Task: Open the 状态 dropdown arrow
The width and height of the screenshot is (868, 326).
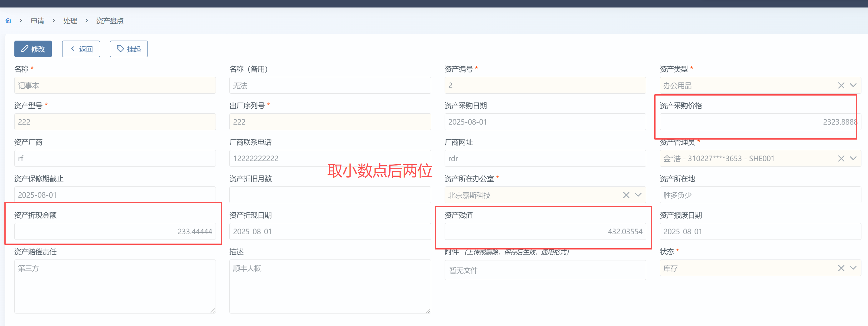Action: coord(853,268)
